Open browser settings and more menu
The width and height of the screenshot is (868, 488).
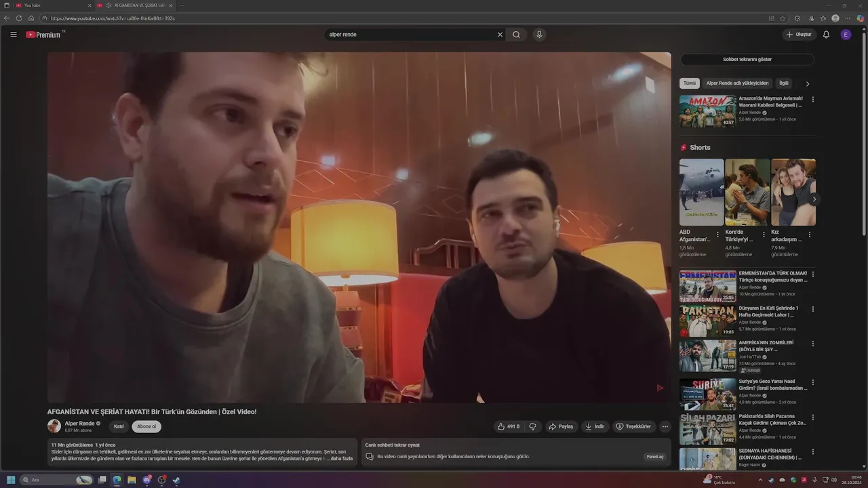848,18
